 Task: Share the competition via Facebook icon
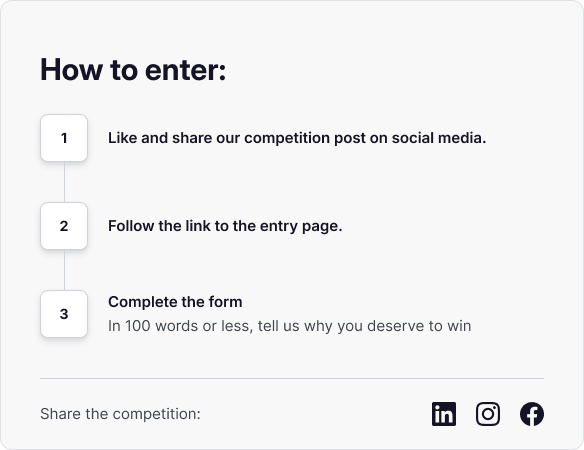(532, 414)
